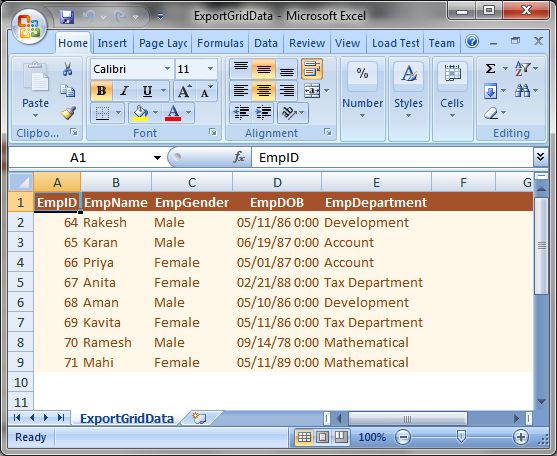The width and height of the screenshot is (557, 456).
Task: Click the Borders icon
Action: click(102, 113)
